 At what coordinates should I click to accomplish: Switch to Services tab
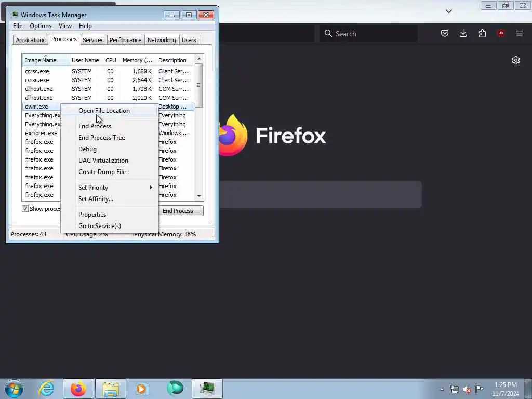pyautogui.click(x=93, y=40)
